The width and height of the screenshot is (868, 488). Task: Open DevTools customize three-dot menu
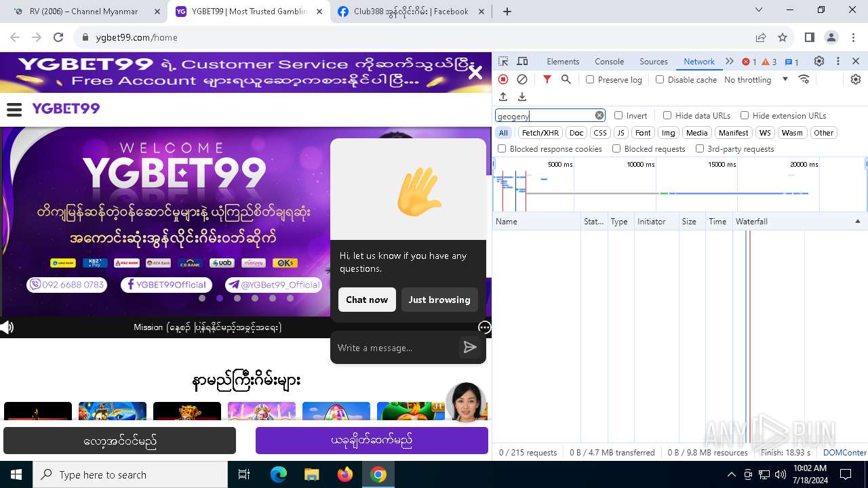[x=838, y=61]
